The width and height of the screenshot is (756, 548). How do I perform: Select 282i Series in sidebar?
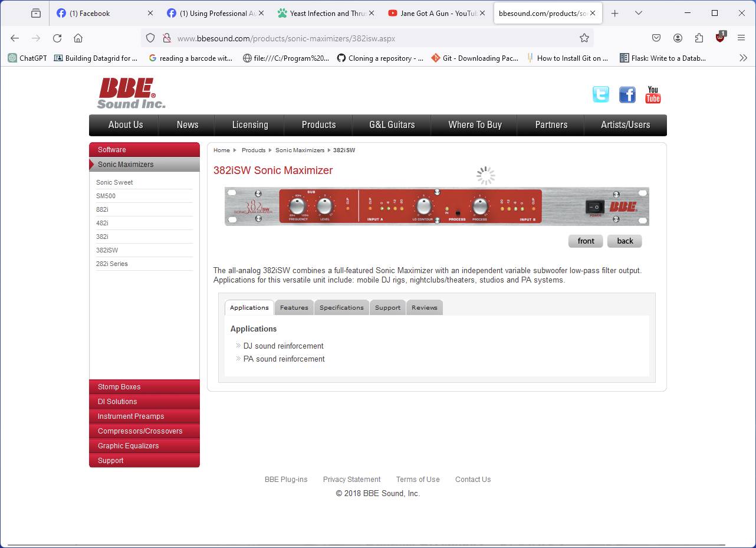pyautogui.click(x=112, y=264)
